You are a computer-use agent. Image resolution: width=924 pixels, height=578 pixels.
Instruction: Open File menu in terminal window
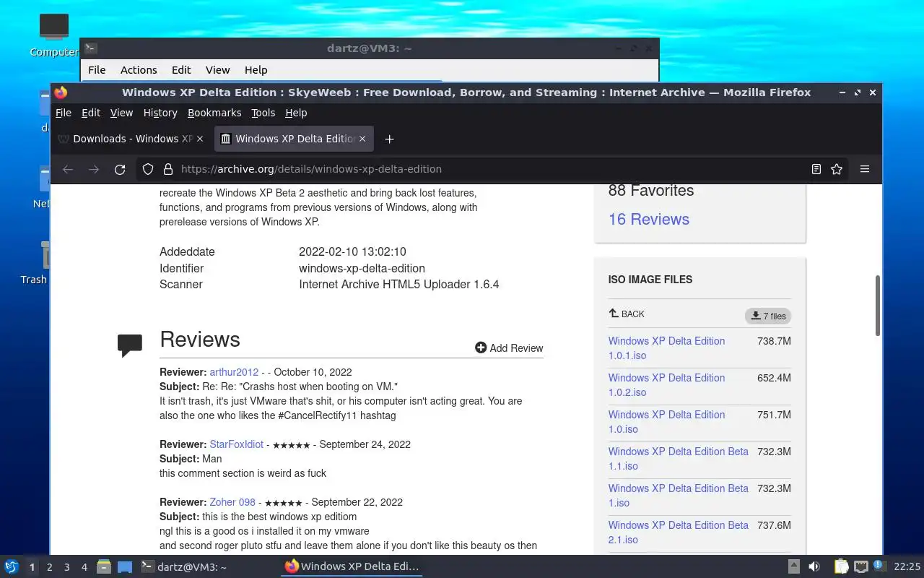pos(97,70)
